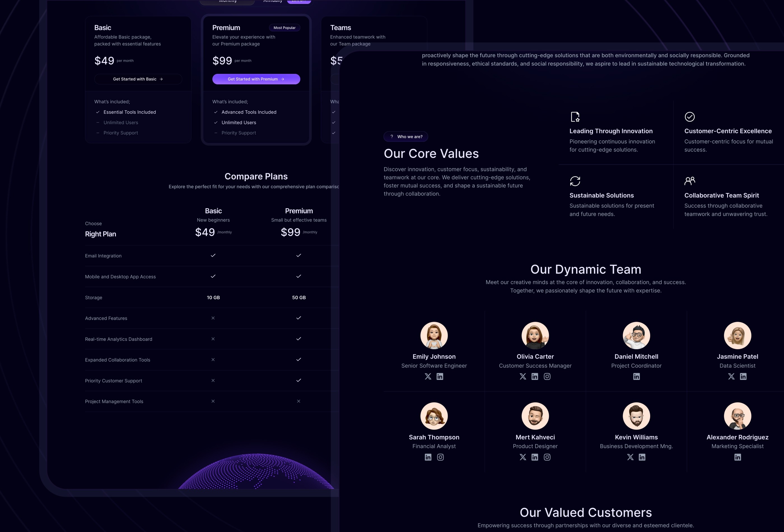Screen dimensions: 784x532
Task: Click the Leading Through Innovation document-star icon
Action: [575, 117]
